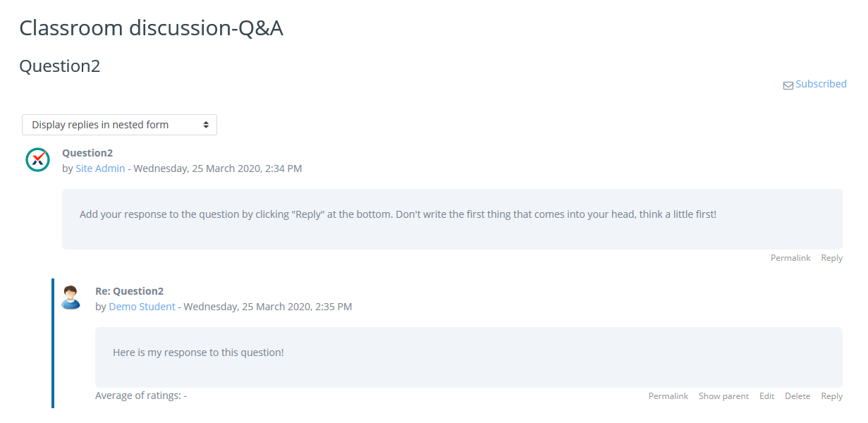Show parent of Demo Student's reply
This screenshot has width=868, height=423.
pos(723,396)
